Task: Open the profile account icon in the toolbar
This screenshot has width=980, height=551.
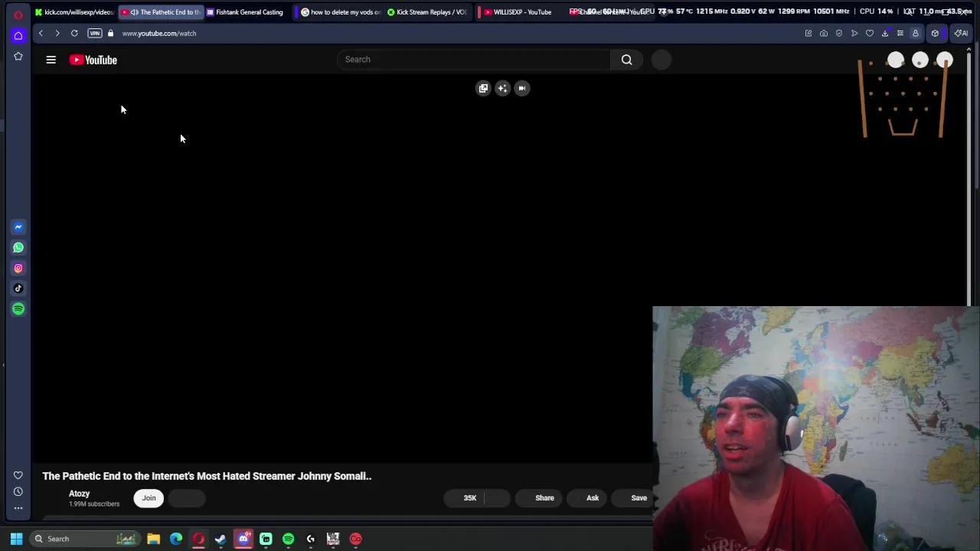Action: pos(916,33)
